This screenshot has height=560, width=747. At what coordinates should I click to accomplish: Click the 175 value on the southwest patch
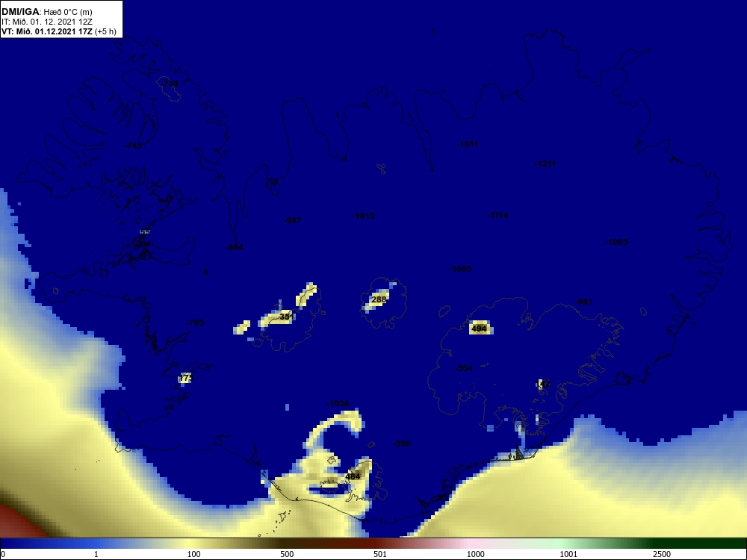[185, 378]
